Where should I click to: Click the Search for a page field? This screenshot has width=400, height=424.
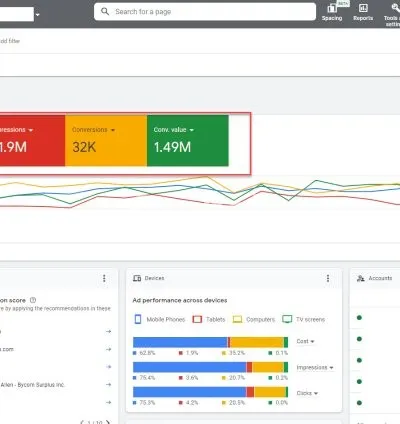point(205,12)
